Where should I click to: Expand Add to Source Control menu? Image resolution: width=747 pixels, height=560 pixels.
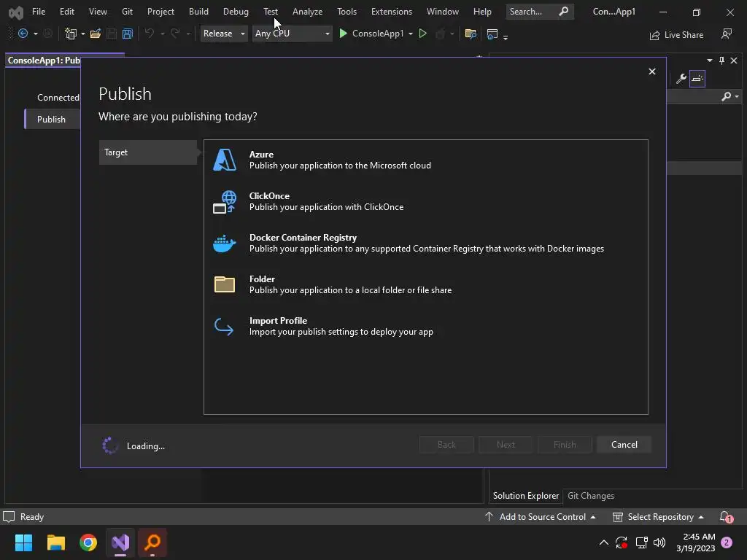pos(541,517)
